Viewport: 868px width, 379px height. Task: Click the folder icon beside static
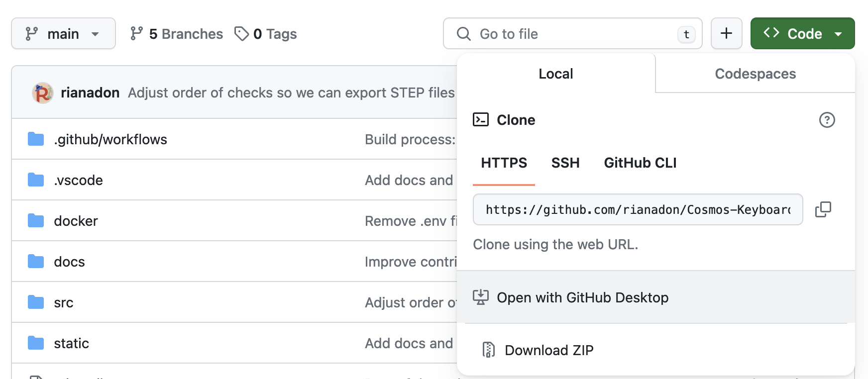(x=36, y=343)
